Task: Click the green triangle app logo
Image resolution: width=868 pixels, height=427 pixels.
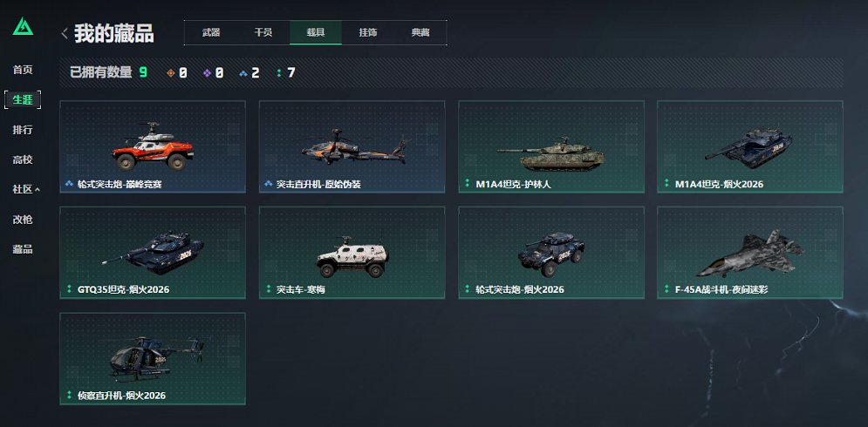Action: pos(23,26)
